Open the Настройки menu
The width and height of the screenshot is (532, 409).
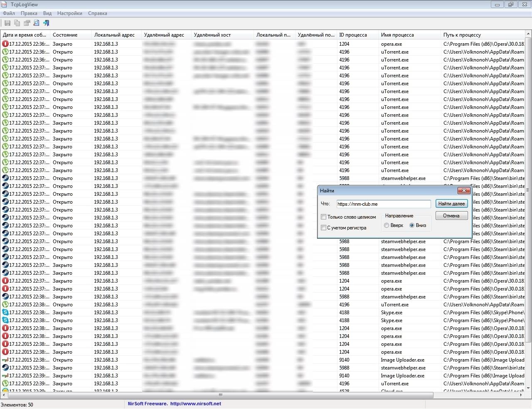(70, 13)
